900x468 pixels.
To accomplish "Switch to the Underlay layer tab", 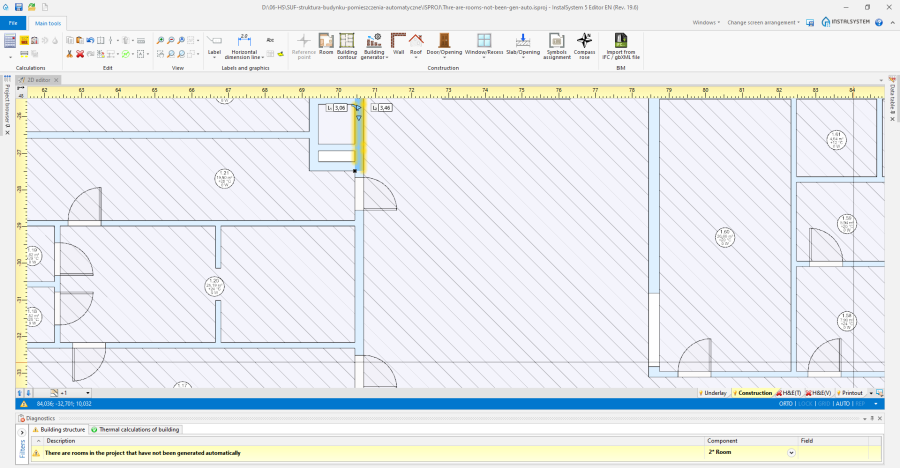I will (x=713, y=393).
